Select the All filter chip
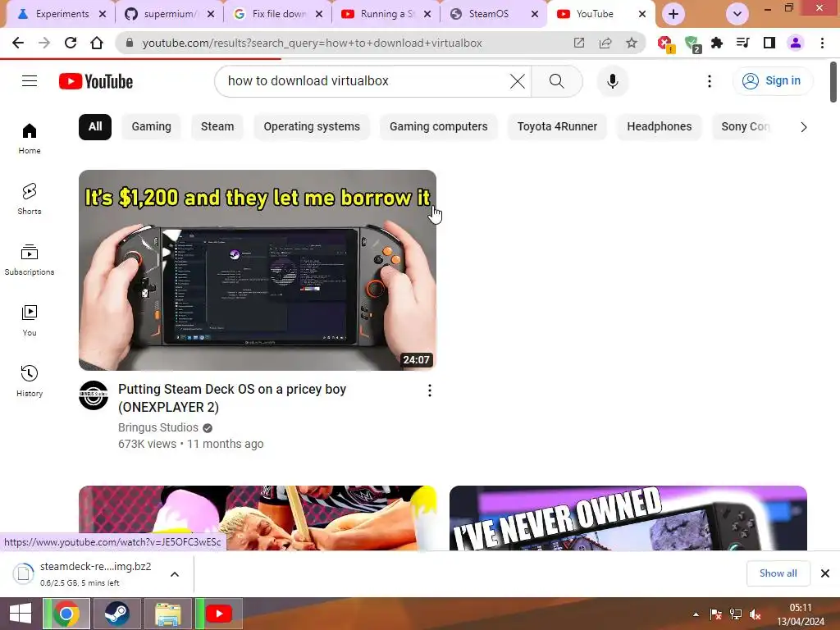 [95, 127]
